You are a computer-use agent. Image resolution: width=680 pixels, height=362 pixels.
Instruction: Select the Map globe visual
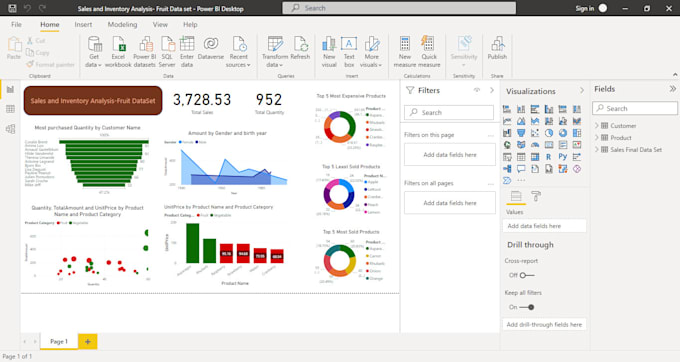click(x=507, y=145)
